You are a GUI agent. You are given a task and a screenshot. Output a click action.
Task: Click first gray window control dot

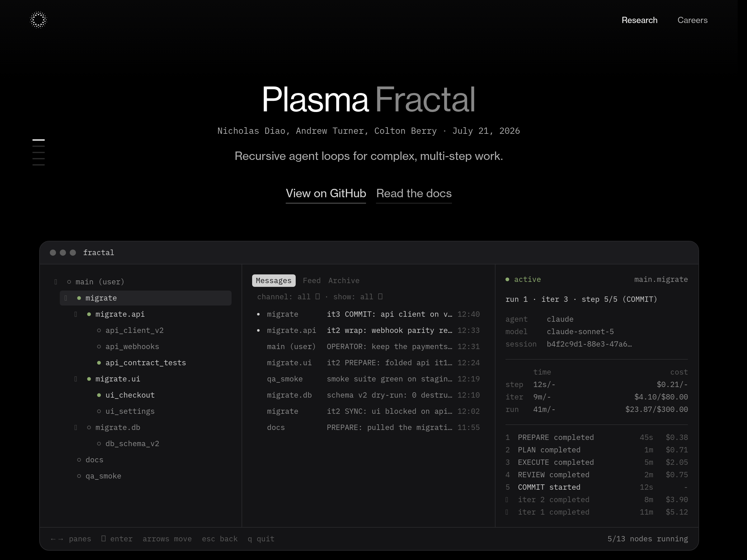click(53, 253)
